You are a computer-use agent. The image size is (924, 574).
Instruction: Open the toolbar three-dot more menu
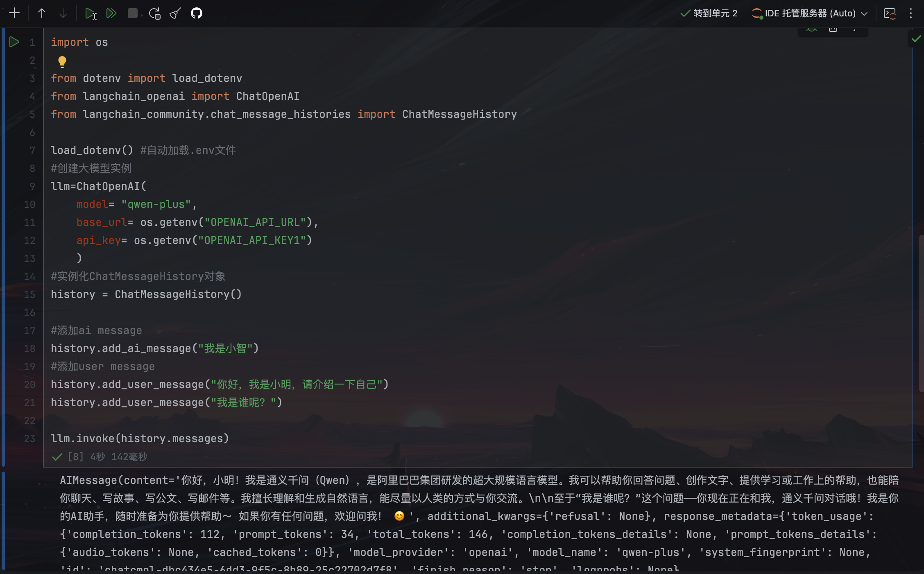tap(911, 13)
